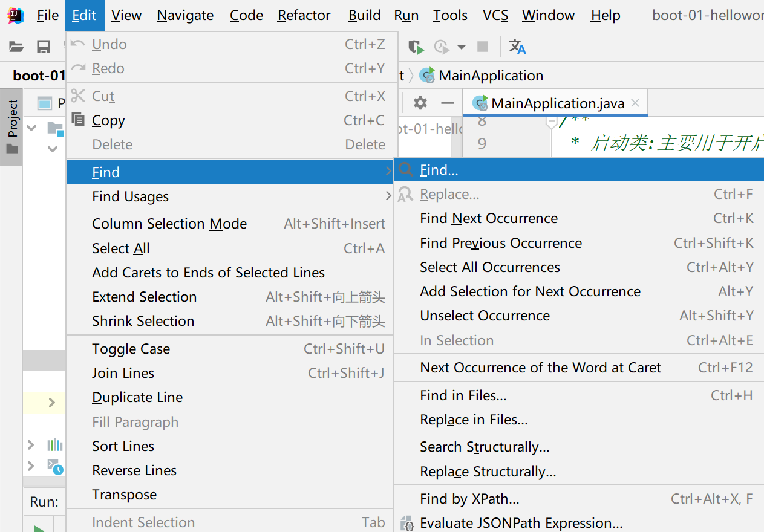This screenshot has height=532, width=764.
Task: Click the Open folder toolbar icon
Action: coord(16,47)
